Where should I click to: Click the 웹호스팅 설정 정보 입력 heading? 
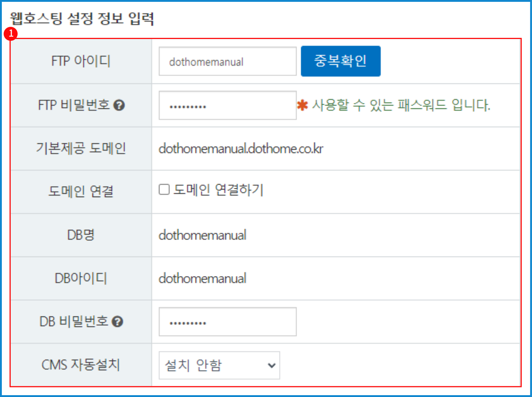(x=82, y=18)
